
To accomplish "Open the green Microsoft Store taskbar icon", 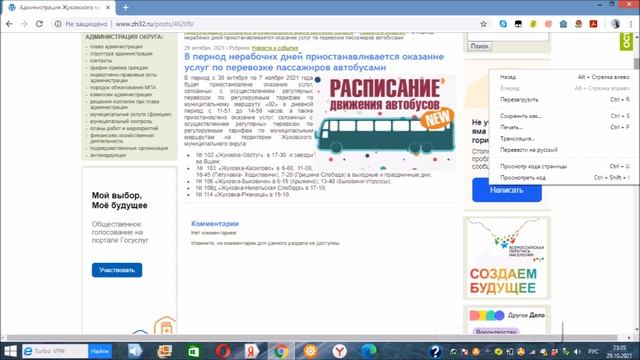I will (x=193, y=351).
